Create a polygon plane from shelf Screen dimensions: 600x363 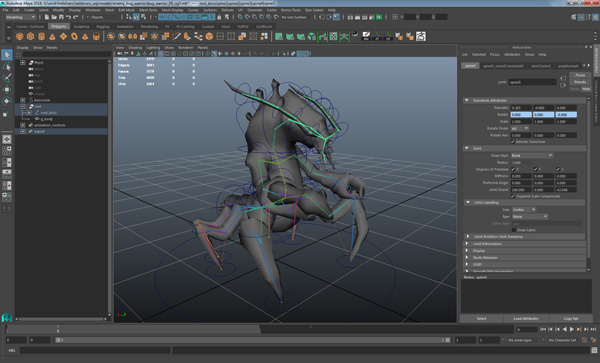[x=63, y=36]
